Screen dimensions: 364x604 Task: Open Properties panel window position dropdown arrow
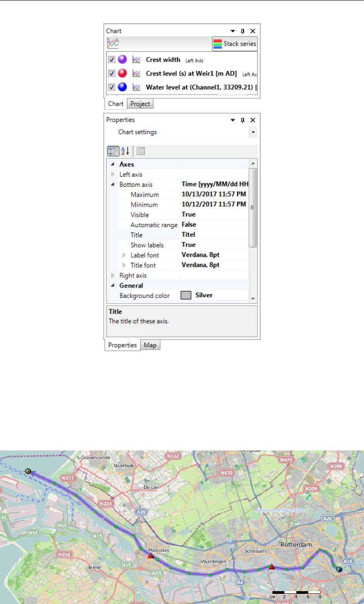tap(233, 120)
